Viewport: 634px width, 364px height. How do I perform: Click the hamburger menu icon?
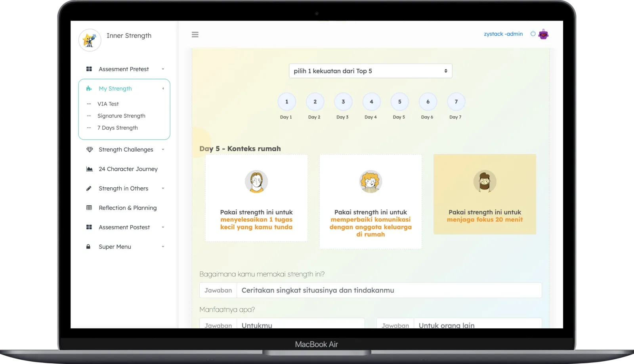click(x=195, y=35)
